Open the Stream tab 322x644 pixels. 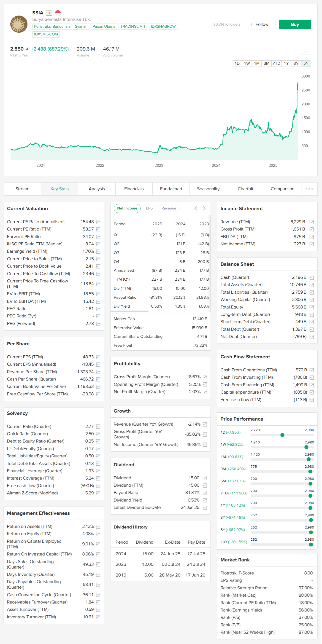tap(22, 189)
